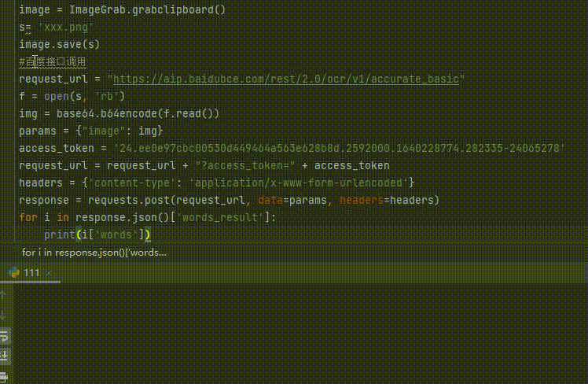Click the comment '#百度接口调用'
588x384 pixels.
[x=53, y=62]
